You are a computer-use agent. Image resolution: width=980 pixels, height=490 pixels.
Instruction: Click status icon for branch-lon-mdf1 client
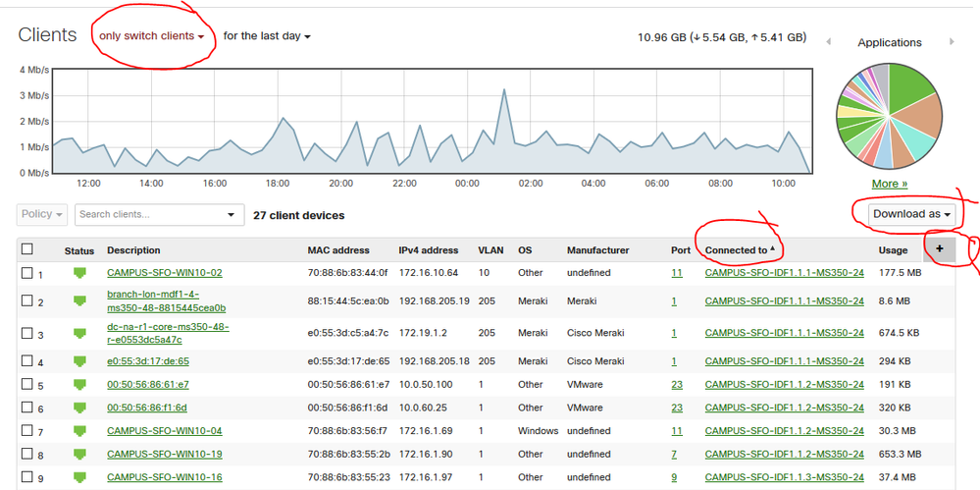point(79,300)
